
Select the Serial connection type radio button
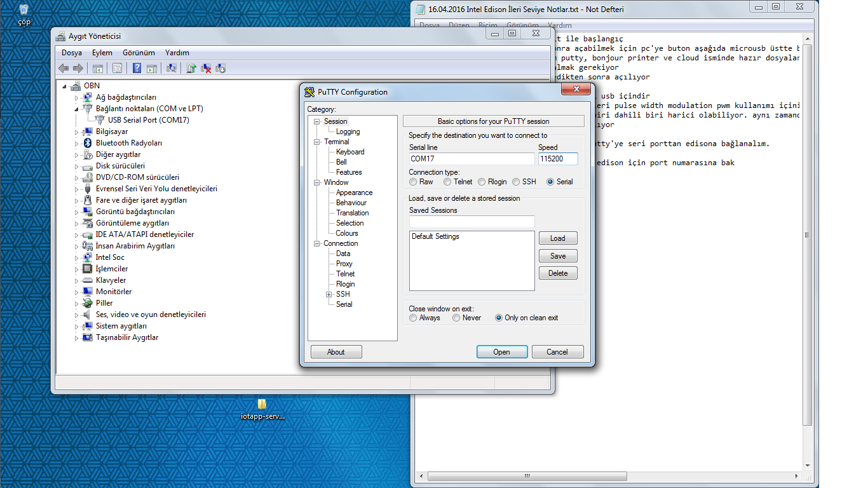550,182
